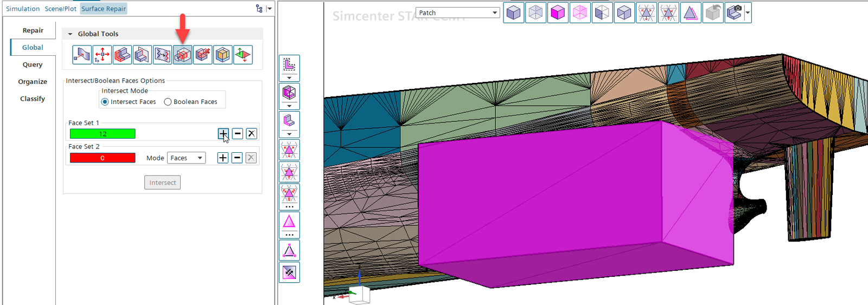This screenshot has width=868, height=305.
Task: Click the open-face blue cube icon
Action: (624, 12)
